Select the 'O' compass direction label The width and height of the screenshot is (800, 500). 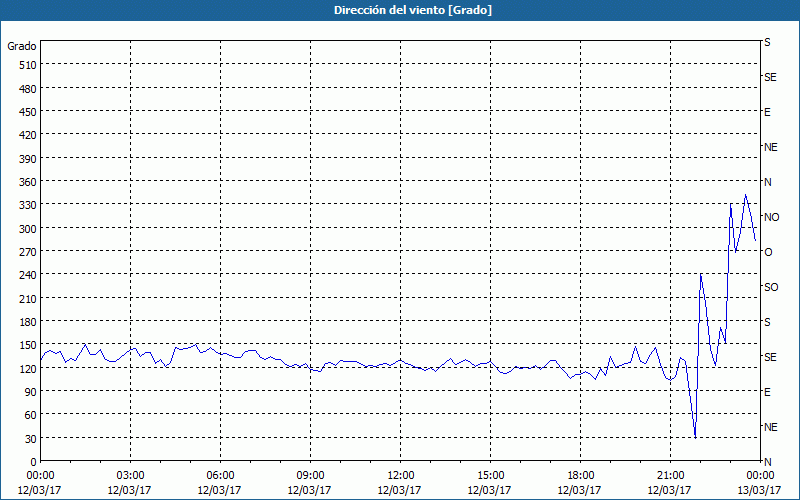click(x=768, y=252)
